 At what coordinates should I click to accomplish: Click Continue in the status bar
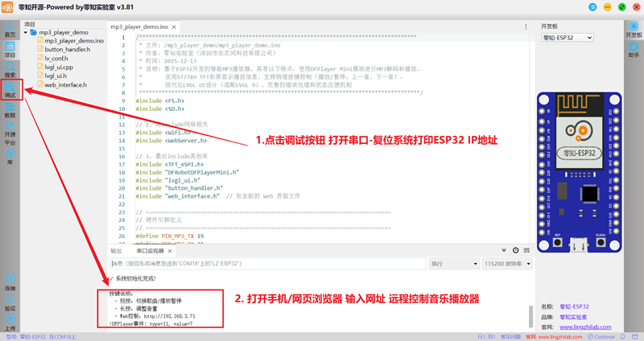[x=601, y=337]
